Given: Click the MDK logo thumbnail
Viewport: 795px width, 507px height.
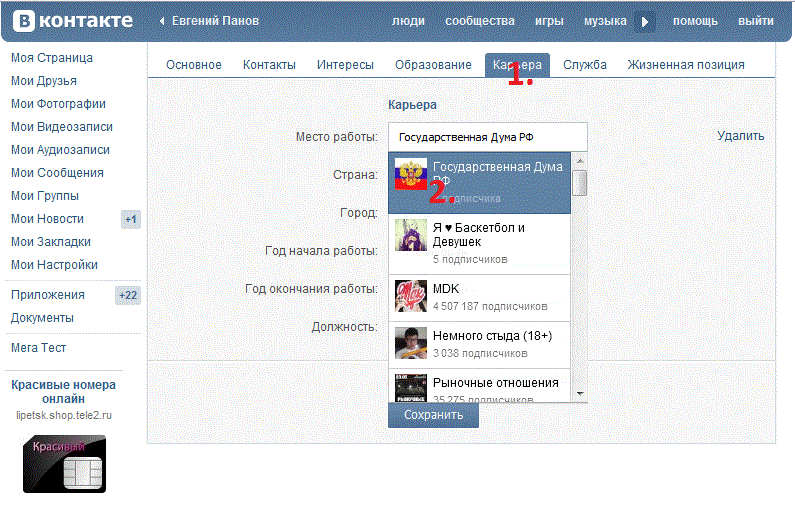Looking at the screenshot, I should click(x=411, y=296).
